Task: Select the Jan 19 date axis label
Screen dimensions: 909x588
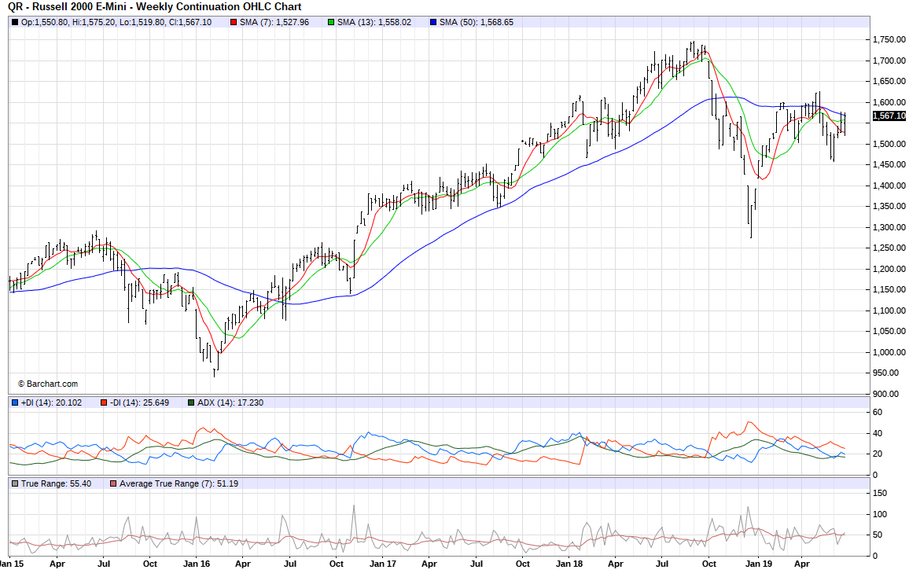Action: (756, 564)
